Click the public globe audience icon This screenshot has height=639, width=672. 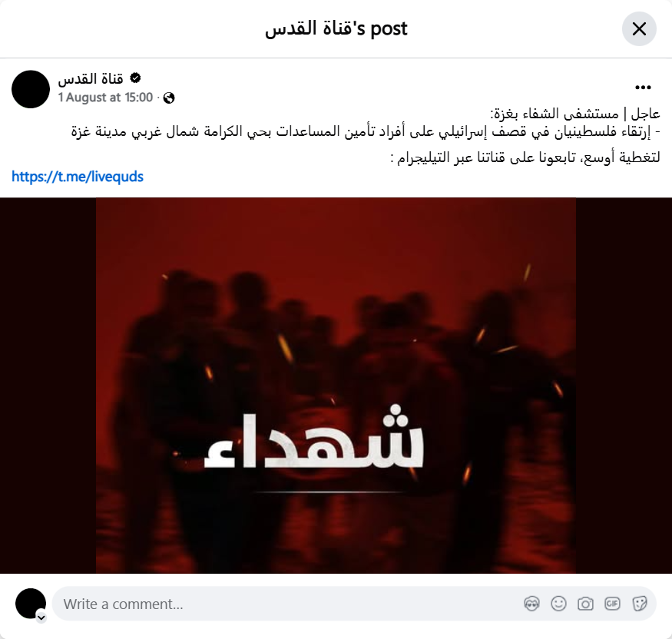pyautogui.click(x=169, y=98)
